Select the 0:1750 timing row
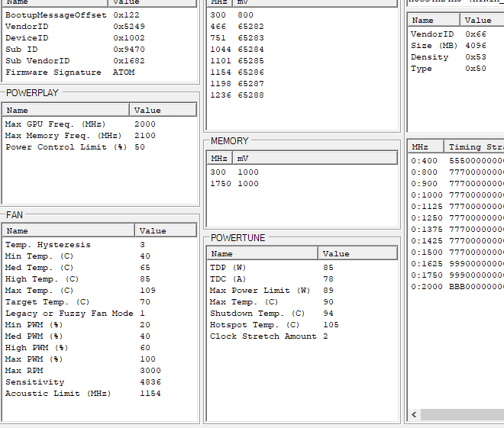 457,275
